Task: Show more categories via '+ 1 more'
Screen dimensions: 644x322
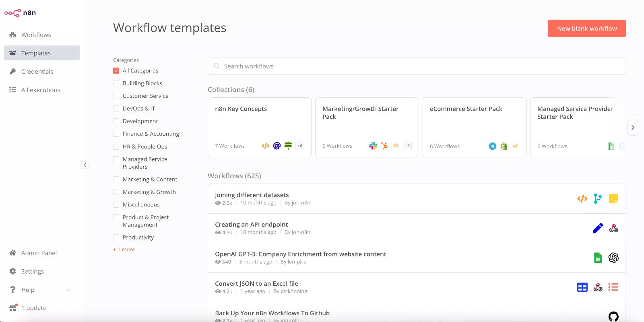Action: [124, 250]
